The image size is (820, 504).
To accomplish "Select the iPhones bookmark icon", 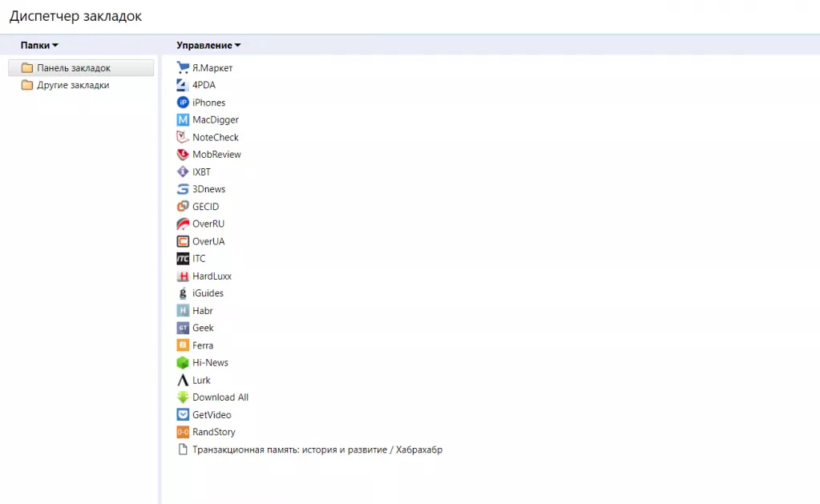I will pyautogui.click(x=182, y=102).
